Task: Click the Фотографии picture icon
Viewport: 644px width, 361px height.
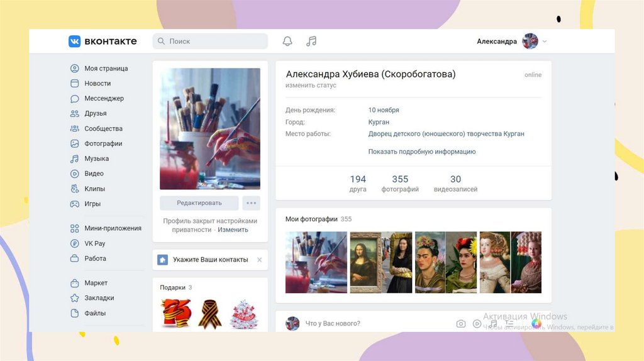Action: point(74,144)
